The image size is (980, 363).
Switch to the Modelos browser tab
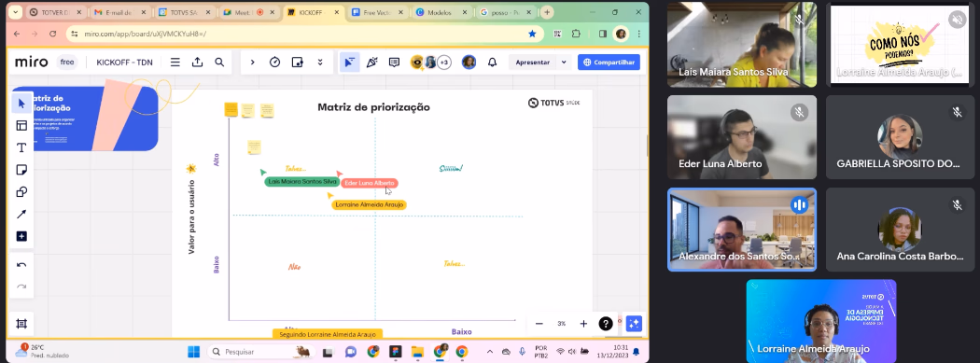click(x=442, y=12)
